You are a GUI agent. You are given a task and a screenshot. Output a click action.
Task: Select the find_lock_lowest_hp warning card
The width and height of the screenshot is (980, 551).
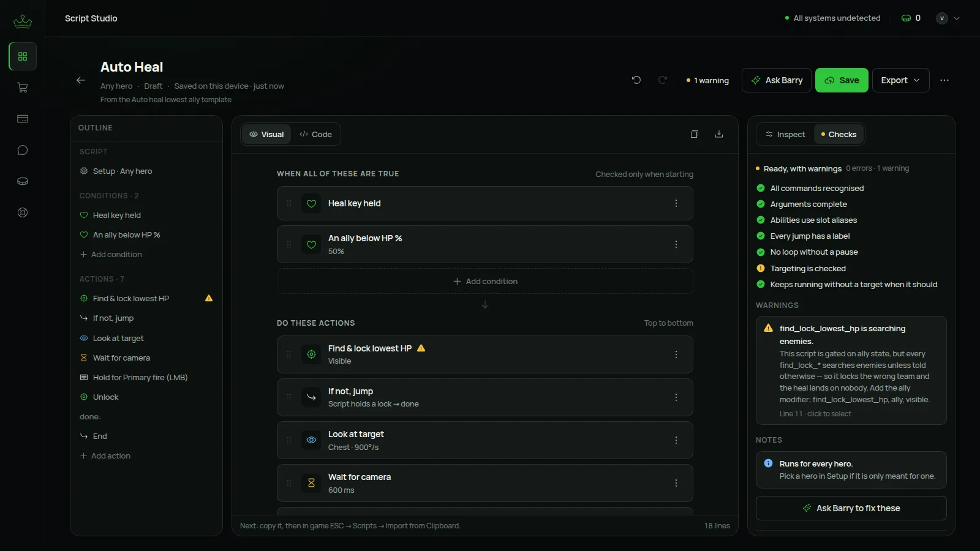click(x=851, y=370)
